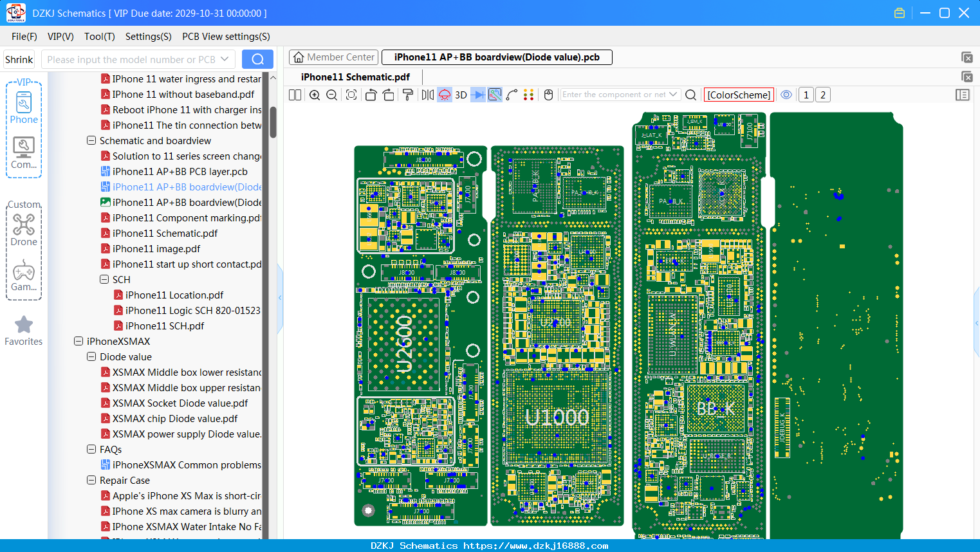Click the fit-to-screen icon

351,95
